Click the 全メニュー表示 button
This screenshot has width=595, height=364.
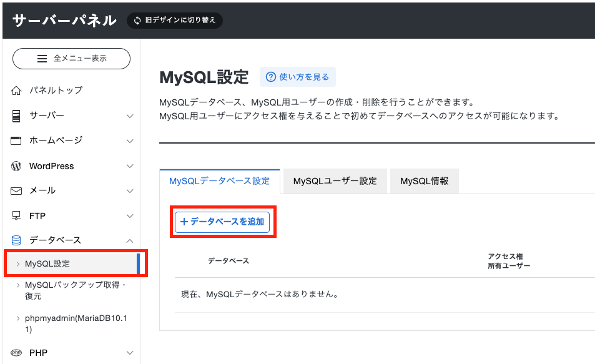point(71,59)
